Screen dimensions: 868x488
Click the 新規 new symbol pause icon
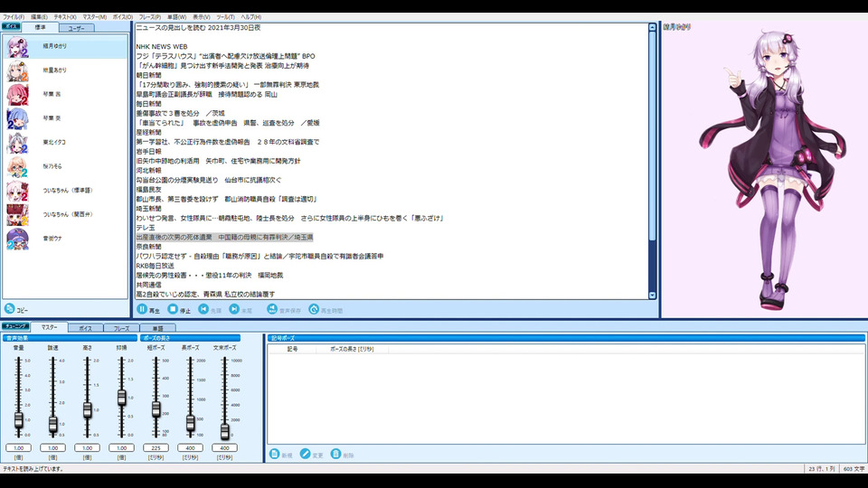(274, 455)
